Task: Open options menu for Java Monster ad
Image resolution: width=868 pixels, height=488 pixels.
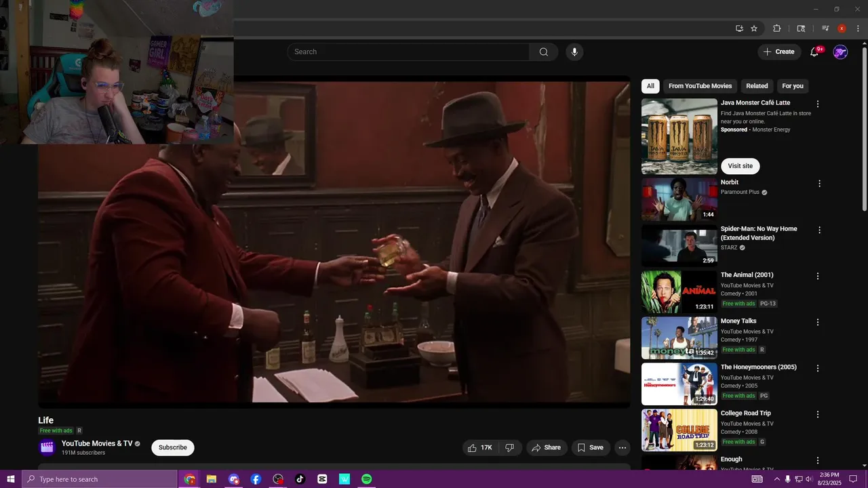Action: click(x=818, y=104)
